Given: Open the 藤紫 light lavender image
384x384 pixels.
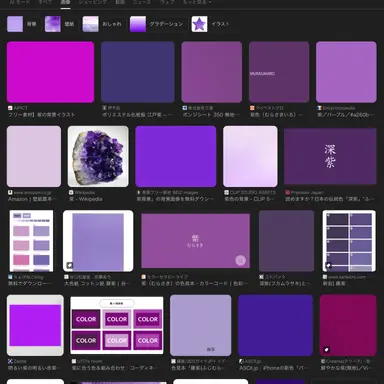Looking at the screenshot, I should pyautogui.click(x=201, y=325).
